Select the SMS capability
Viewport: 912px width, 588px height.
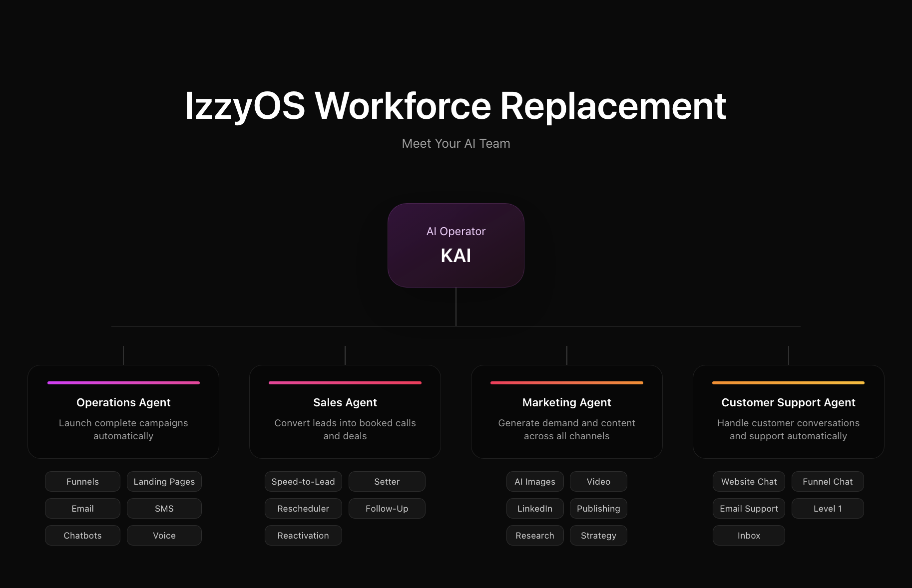[164, 508]
